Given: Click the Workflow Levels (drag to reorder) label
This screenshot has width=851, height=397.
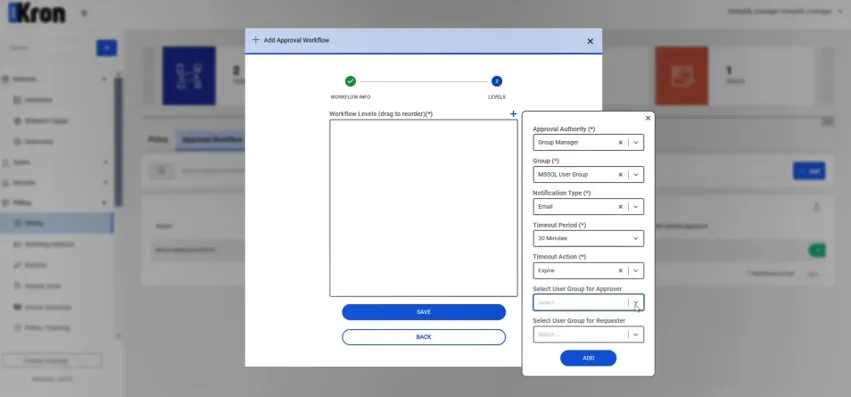Looking at the screenshot, I should click(381, 114).
